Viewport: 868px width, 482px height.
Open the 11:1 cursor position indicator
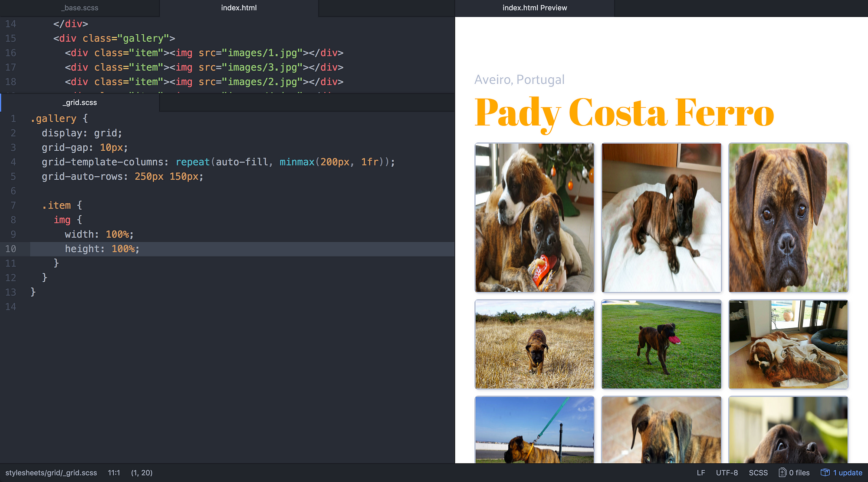(114, 472)
